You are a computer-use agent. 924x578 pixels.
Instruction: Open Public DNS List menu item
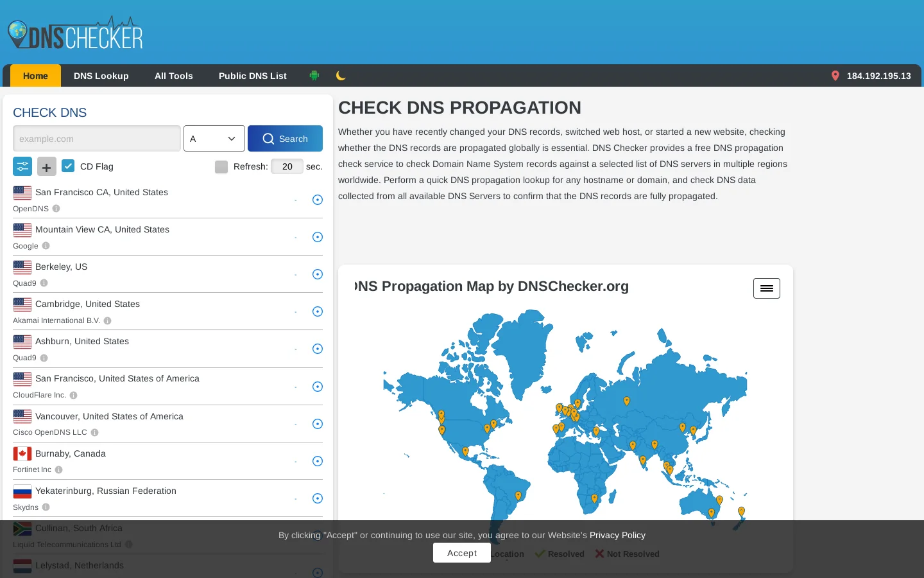[253, 76]
